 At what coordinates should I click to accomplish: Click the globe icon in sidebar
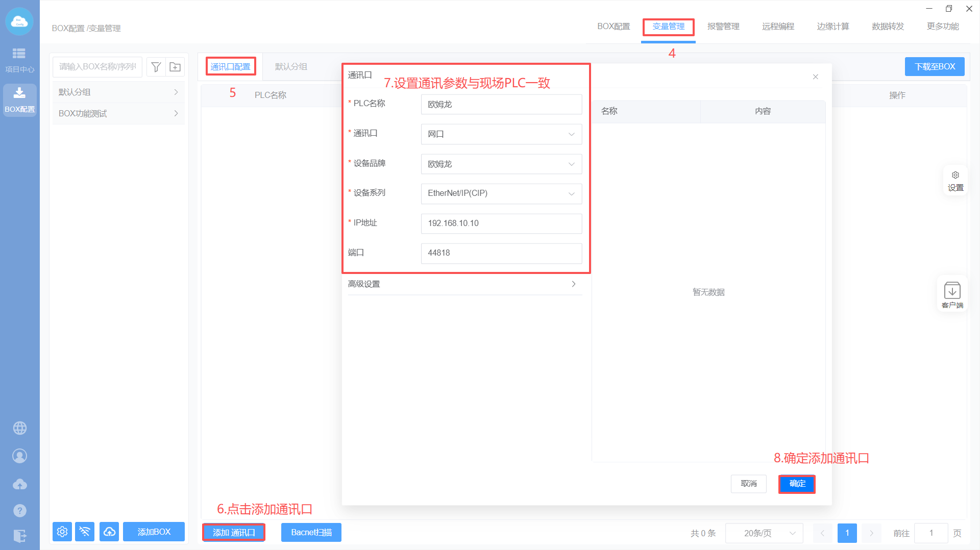coord(20,428)
